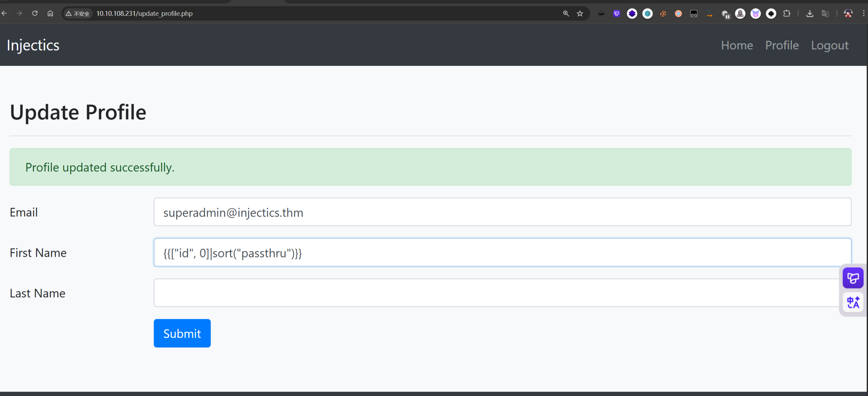
Task: Focus the Email input field
Action: pos(502,212)
